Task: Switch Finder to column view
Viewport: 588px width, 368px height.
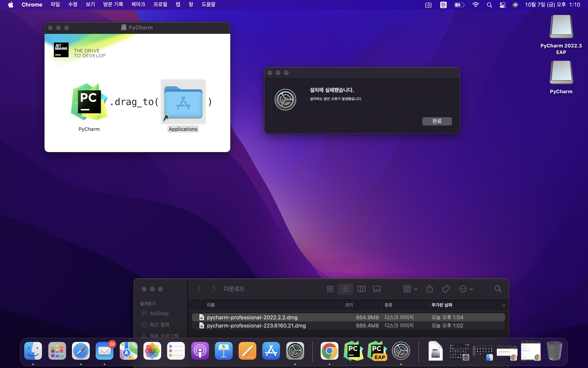Action: pyautogui.click(x=362, y=289)
